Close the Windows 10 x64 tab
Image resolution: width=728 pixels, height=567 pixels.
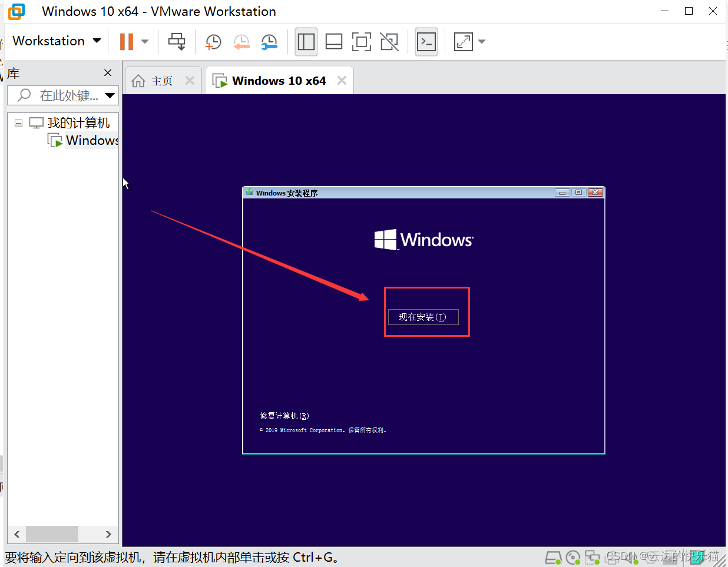coord(342,81)
